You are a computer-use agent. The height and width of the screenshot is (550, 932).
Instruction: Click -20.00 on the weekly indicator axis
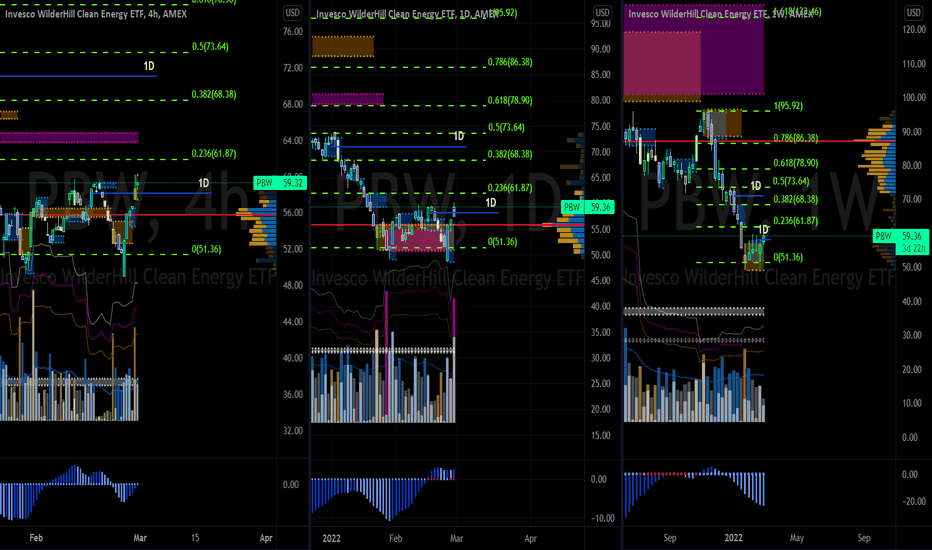click(x=914, y=501)
